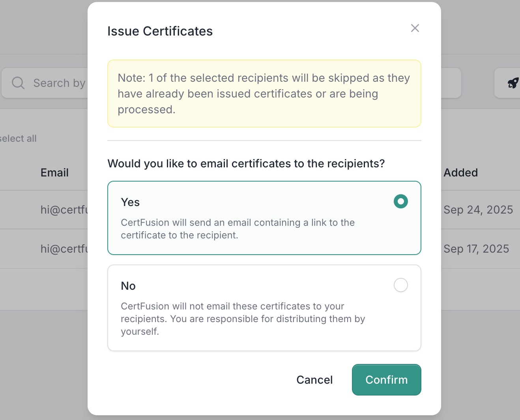520x420 pixels.
Task: Click the Sep 24, 2025 date cell
Action: pos(478,210)
